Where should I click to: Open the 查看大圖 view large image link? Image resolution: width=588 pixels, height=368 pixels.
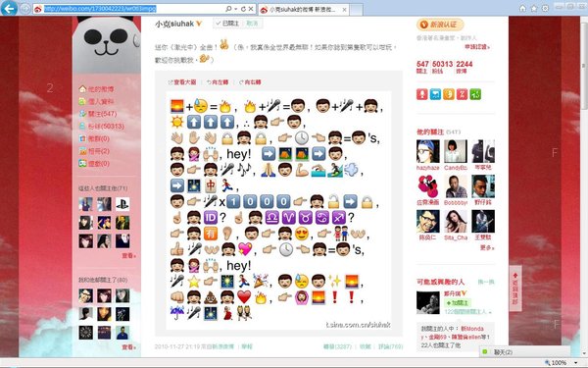(x=182, y=82)
